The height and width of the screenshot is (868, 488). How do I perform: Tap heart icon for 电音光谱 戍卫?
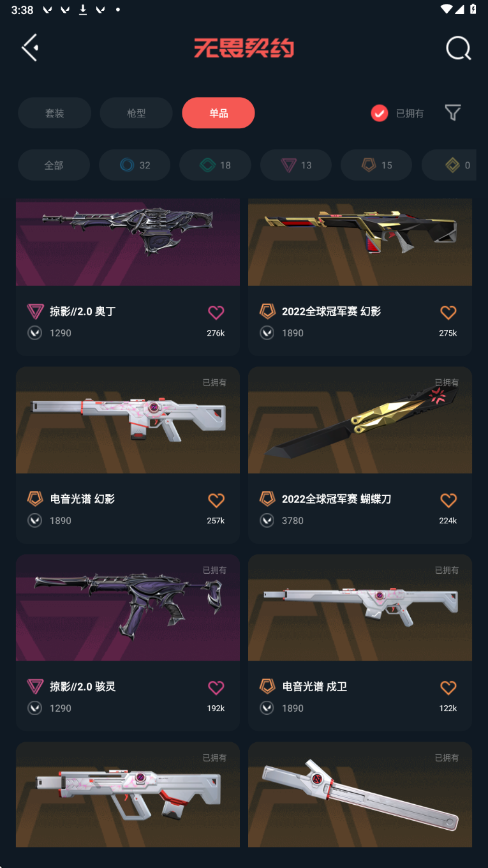pos(448,687)
